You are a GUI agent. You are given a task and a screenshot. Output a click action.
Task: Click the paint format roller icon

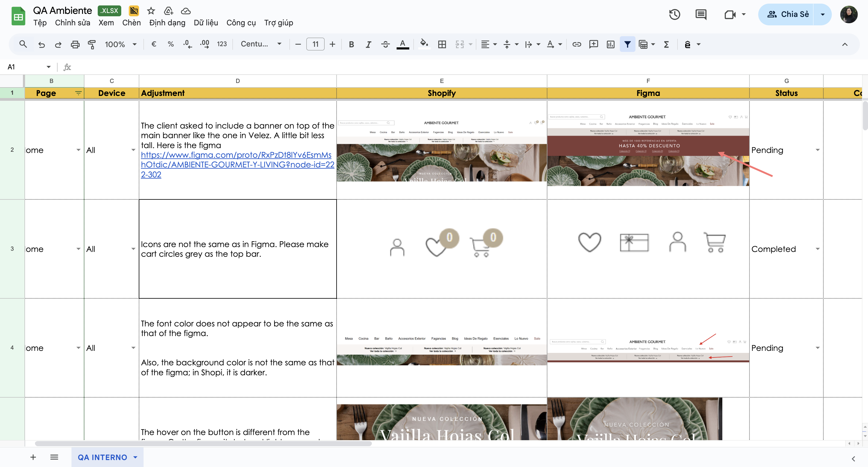pos(92,44)
